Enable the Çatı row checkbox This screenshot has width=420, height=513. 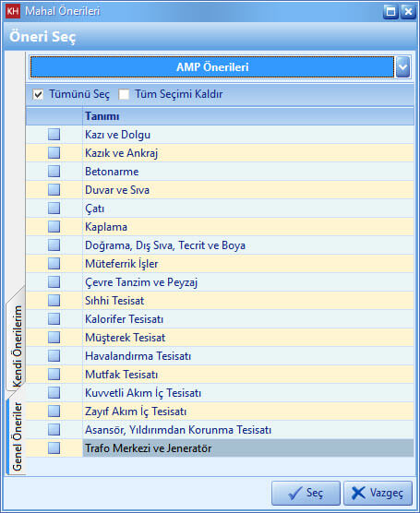(x=54, y=209)
